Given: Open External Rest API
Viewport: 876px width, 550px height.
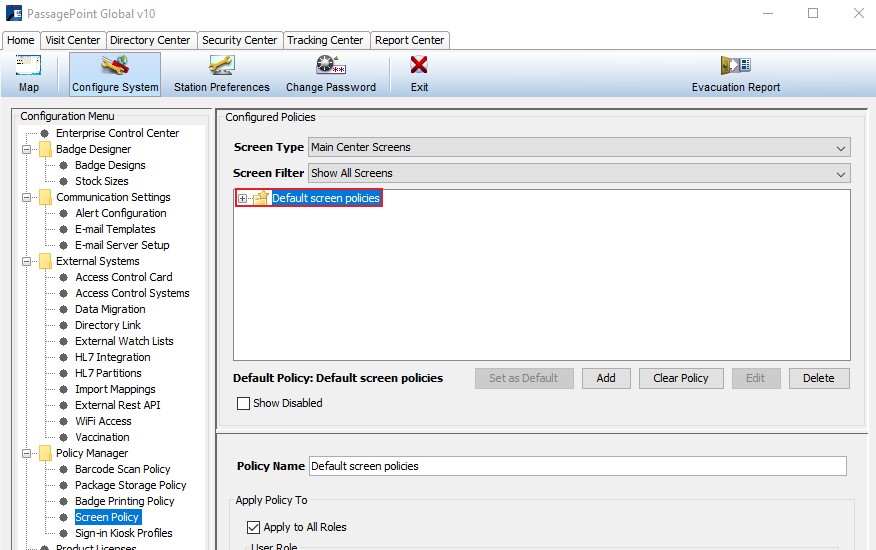Looking at the screenshot, I should coord(117,405).
